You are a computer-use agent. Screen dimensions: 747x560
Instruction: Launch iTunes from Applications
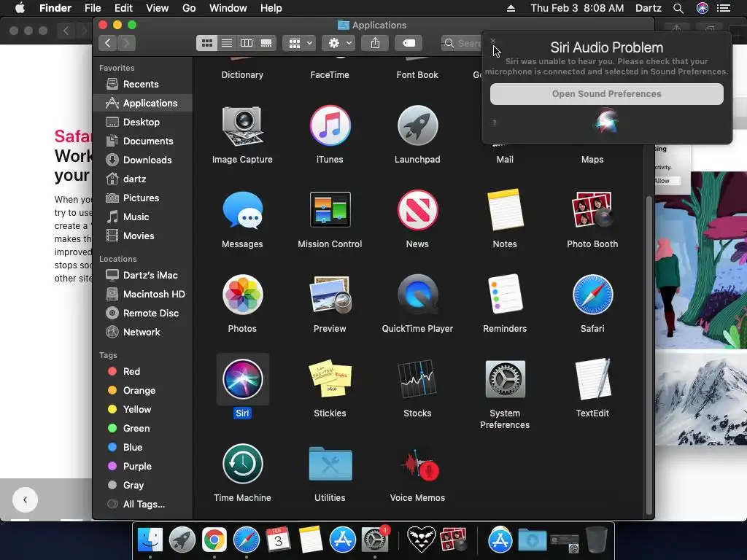330,125
